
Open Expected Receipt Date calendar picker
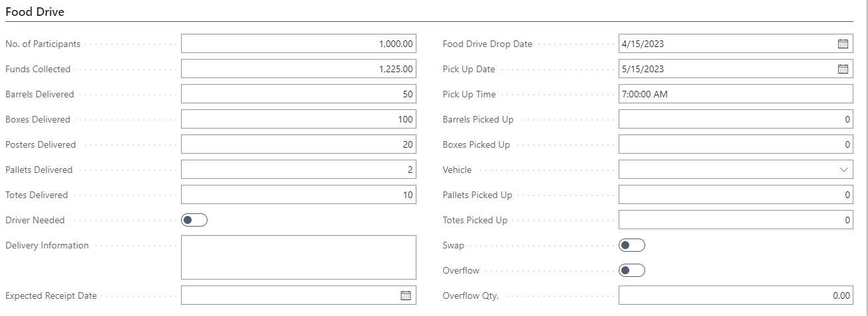(x=406, y=295)
